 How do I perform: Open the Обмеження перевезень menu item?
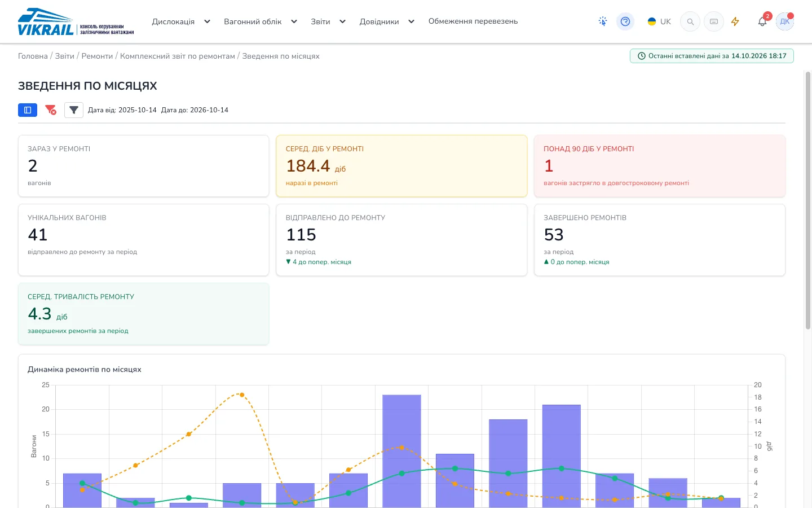pyautogui.click(x=473, y=21)
